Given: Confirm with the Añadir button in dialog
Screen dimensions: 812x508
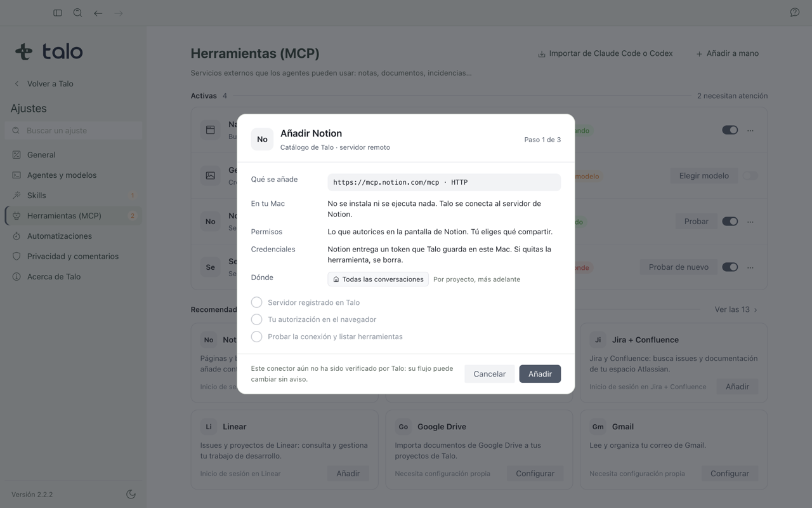Looking at the screenshot, I should pos(540,374).
